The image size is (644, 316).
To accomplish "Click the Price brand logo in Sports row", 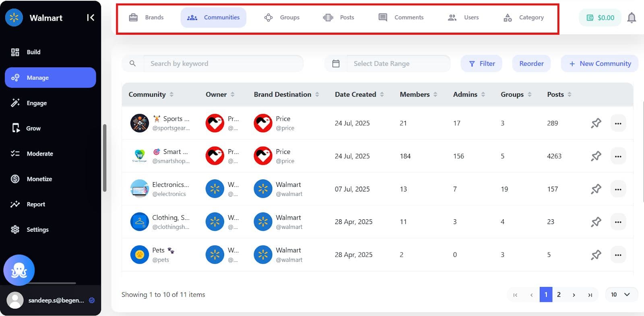I will pyautogui.click(x=263, y=123).
